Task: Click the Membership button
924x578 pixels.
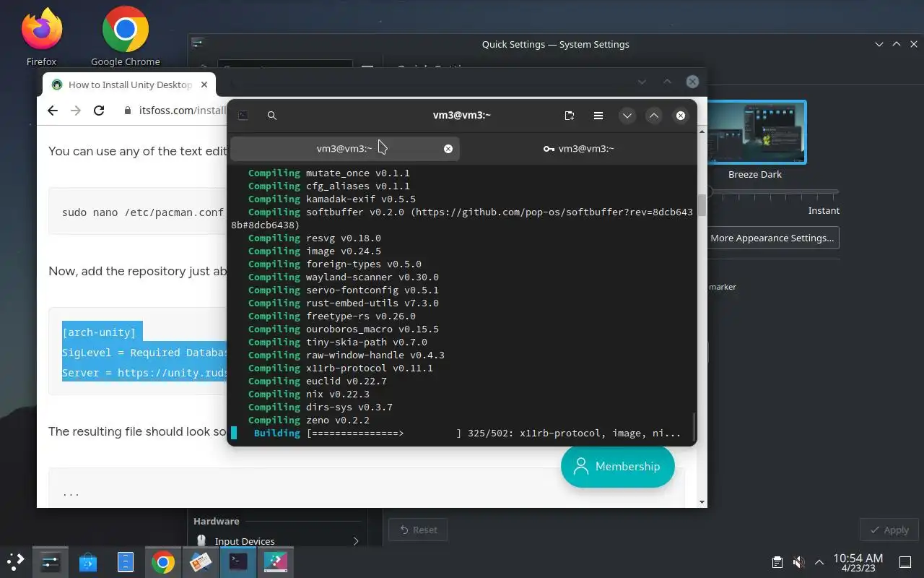Action: click(617, 466)
